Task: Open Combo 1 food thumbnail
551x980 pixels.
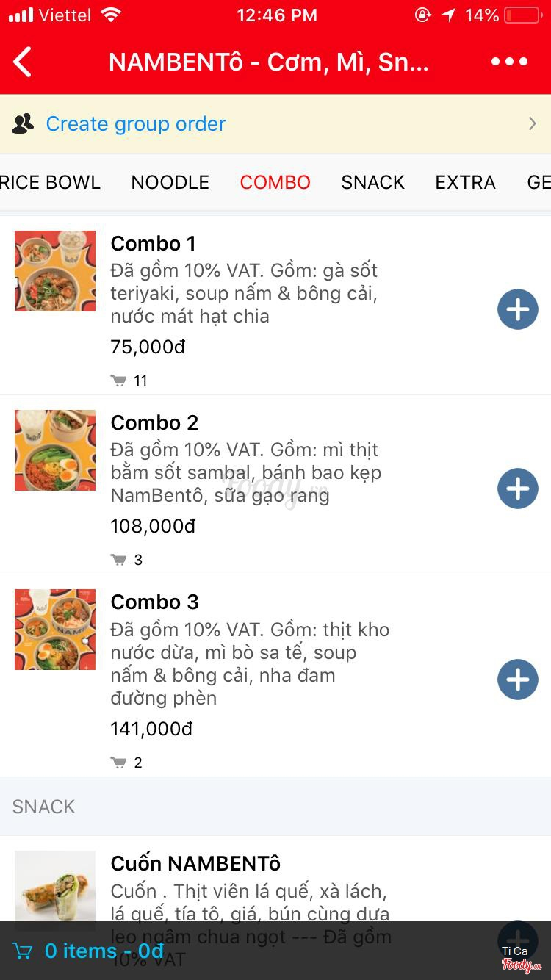Action: (x=55, y=271)
